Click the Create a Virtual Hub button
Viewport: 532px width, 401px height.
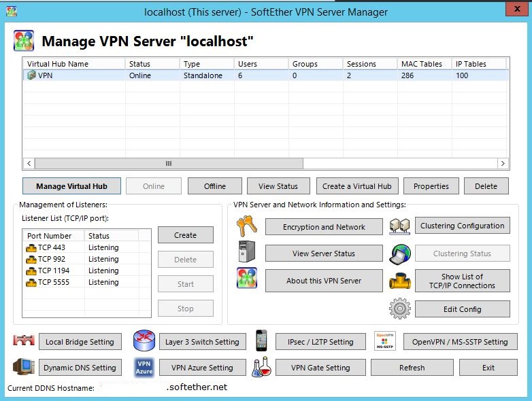[356, 186]
